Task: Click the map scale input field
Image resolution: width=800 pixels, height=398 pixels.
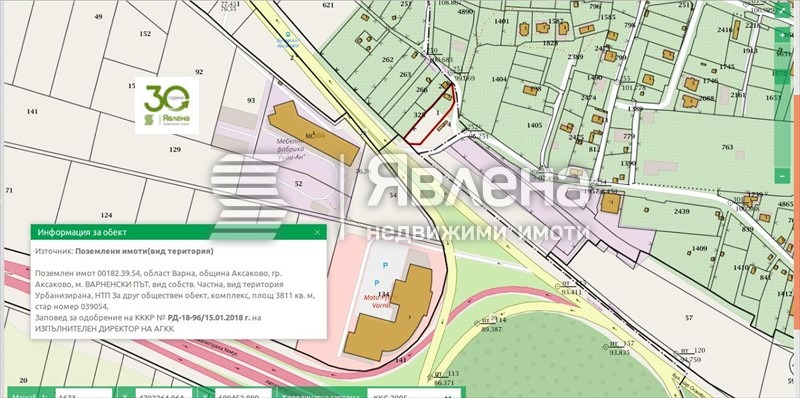Action: click(x=84, y=394)
